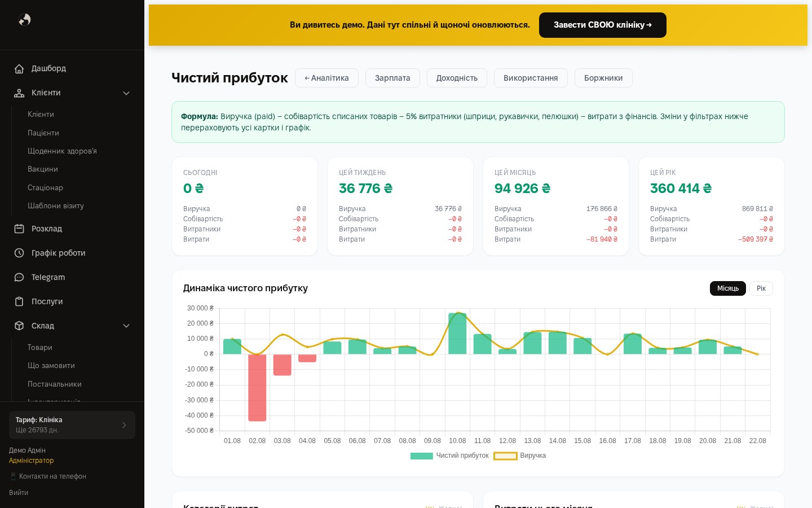Click the Цей місяць value 94 926 ₴

522,188
